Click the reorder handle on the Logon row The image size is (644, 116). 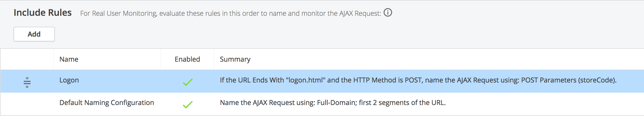pos(27,82)
